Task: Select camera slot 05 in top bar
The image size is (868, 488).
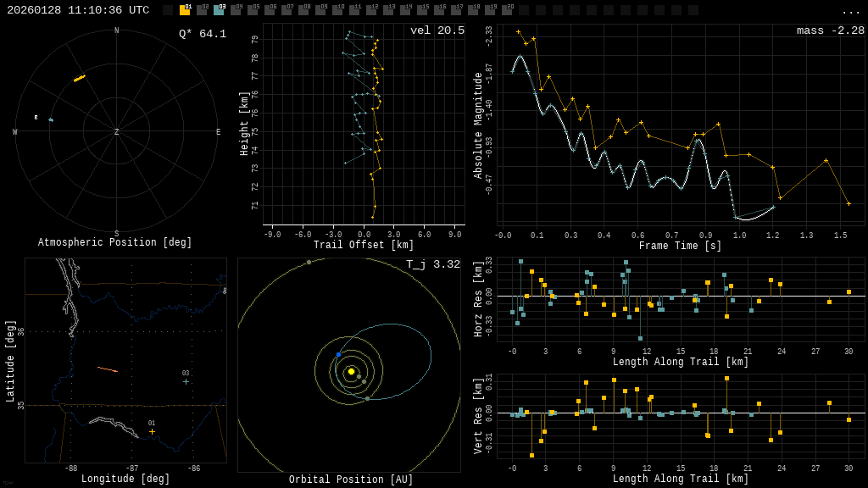Action: [x=253, y=10]
